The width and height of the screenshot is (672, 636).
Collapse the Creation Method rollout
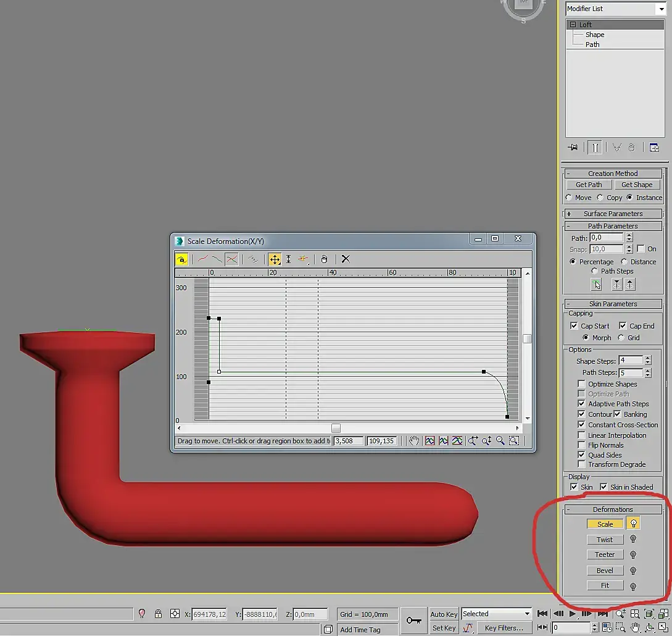click(x=613, y=174)
